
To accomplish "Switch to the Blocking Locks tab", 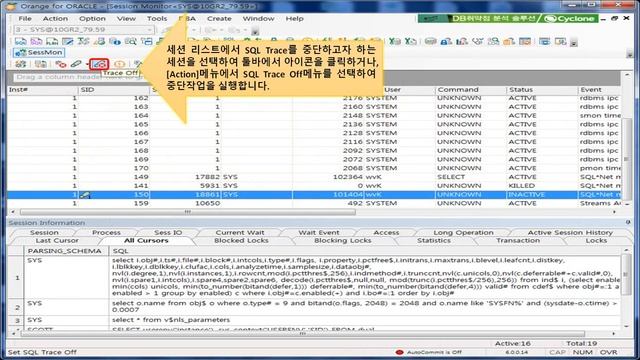I will coord(342,240).
